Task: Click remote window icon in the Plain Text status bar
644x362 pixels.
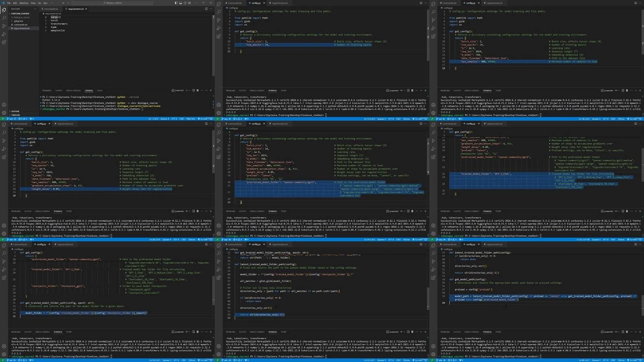Action: [x=2, y=119]
